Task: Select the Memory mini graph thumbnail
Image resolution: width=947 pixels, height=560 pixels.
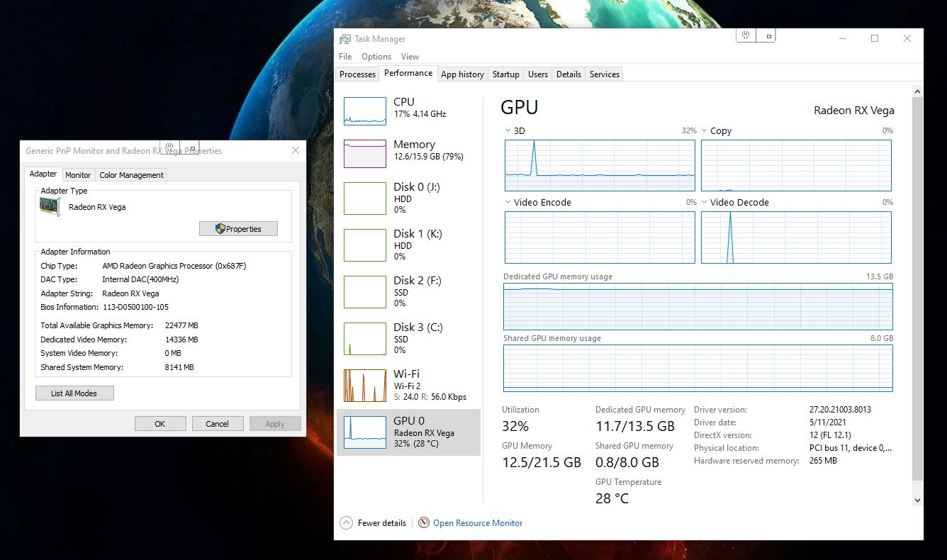Action: [x=365, y=154]
